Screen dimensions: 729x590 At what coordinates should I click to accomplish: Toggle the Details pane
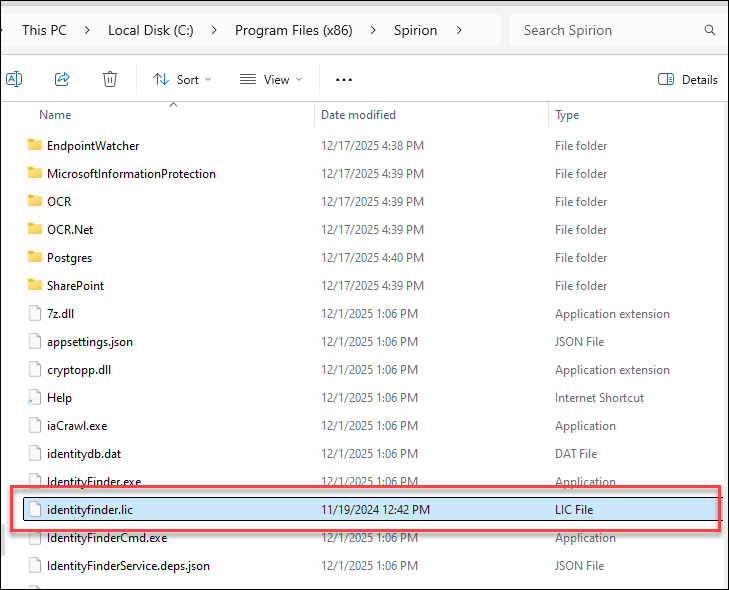[x=688, y=79]
